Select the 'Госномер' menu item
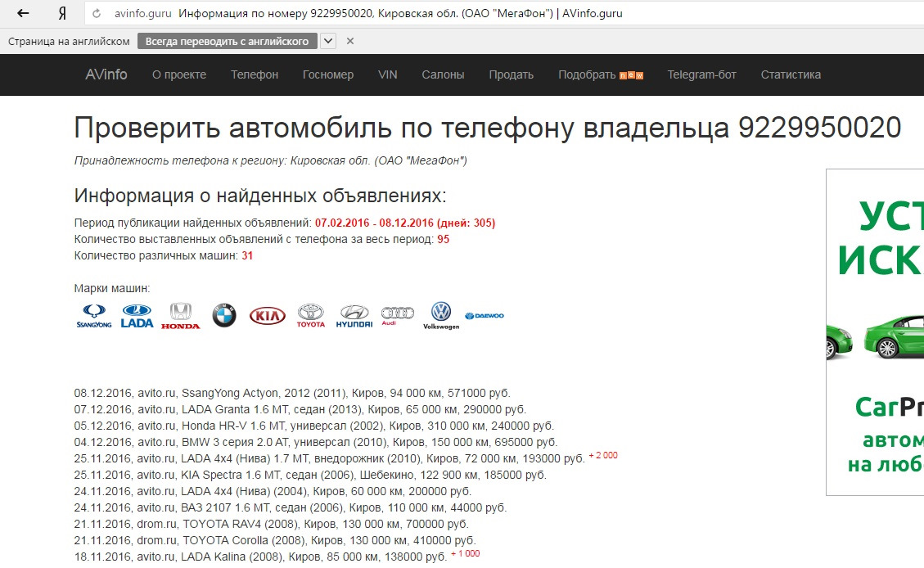Screen dimensions: 924x568 [x=328, y=74]
